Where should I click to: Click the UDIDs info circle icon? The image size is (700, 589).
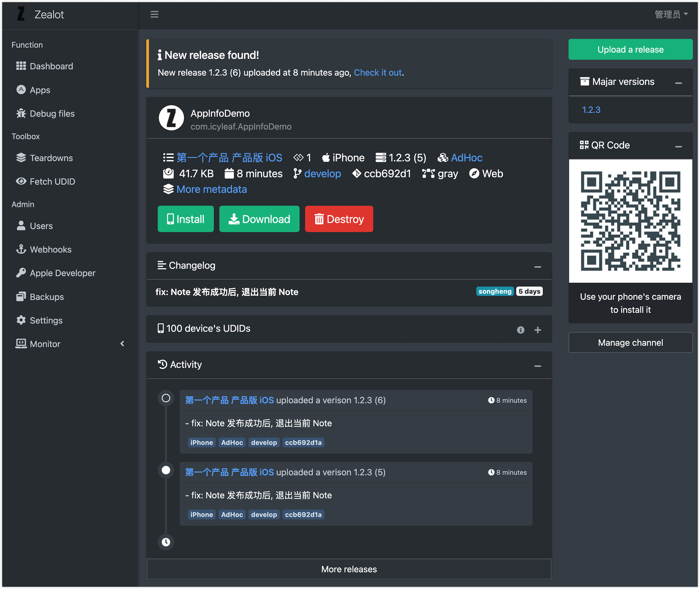[x=521, y=330]
